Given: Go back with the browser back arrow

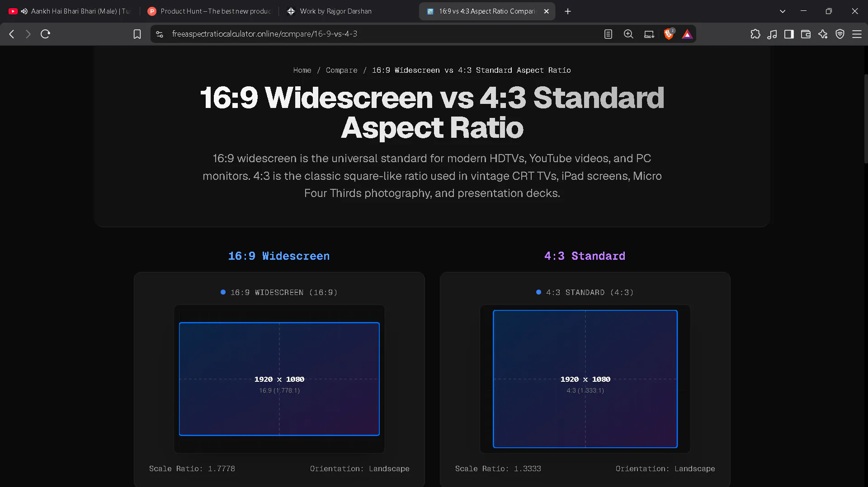Looking at the screenshot, I should click(12, 34).
